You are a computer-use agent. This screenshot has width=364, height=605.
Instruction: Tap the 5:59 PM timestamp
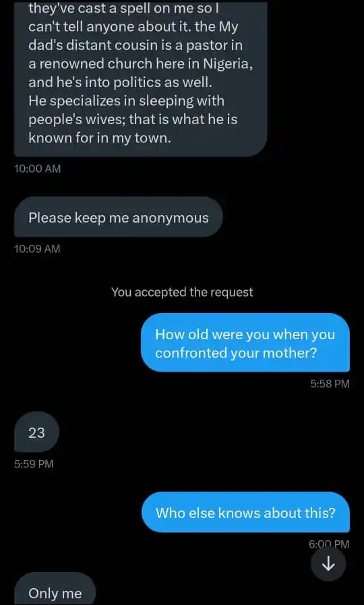point(34,463)
